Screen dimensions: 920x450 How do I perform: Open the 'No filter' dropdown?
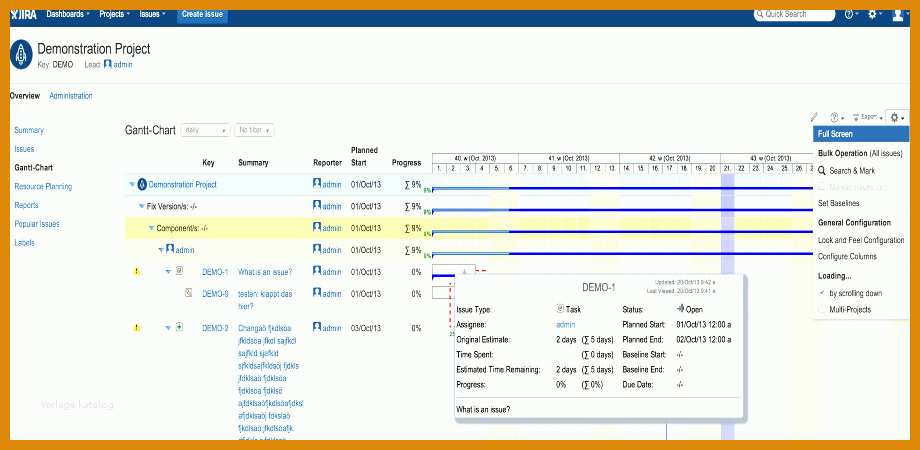coord(254,130)
